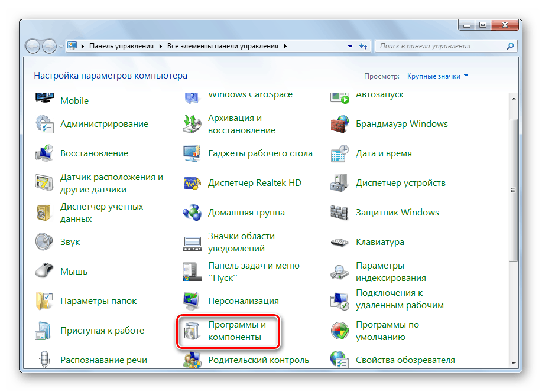
Task: Open the Брандмауэр Windows brick wall icon
Action: click(340, 125)
